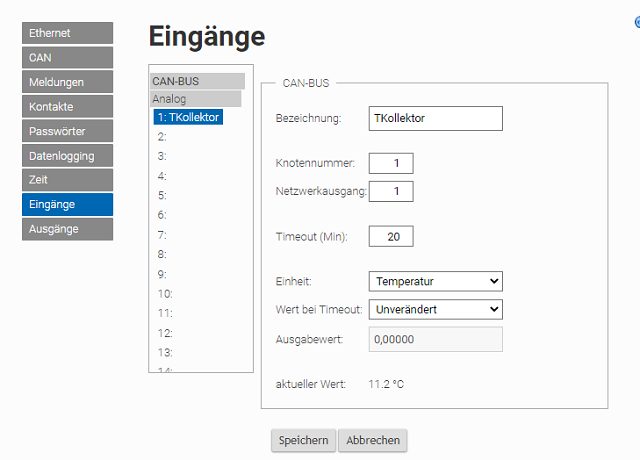Screen dimensions: 640x460
Task: Open the Einheit dropdown
Action: point(436,281)
